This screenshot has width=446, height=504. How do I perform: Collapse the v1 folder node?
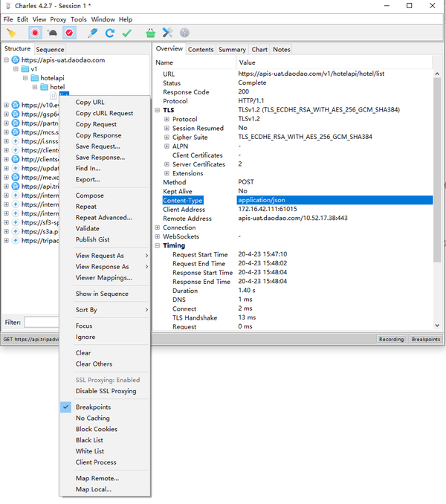(16, 69)
